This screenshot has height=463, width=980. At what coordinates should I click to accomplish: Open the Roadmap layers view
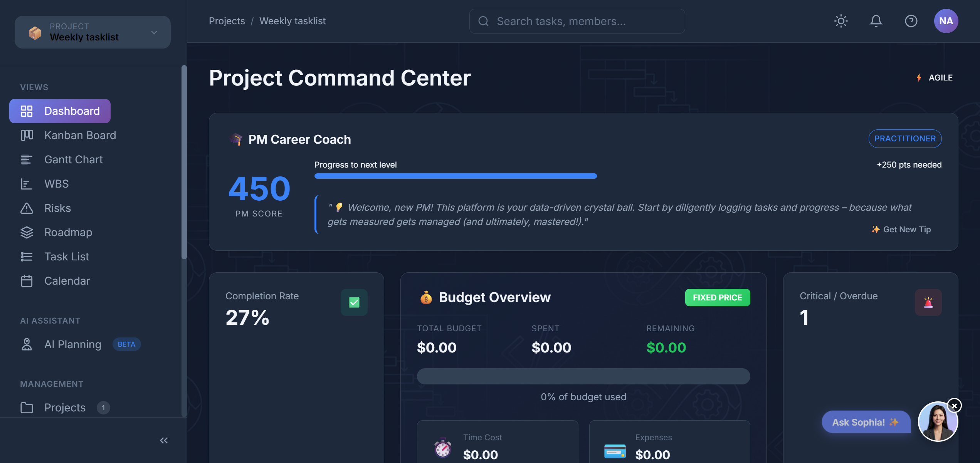68,232
